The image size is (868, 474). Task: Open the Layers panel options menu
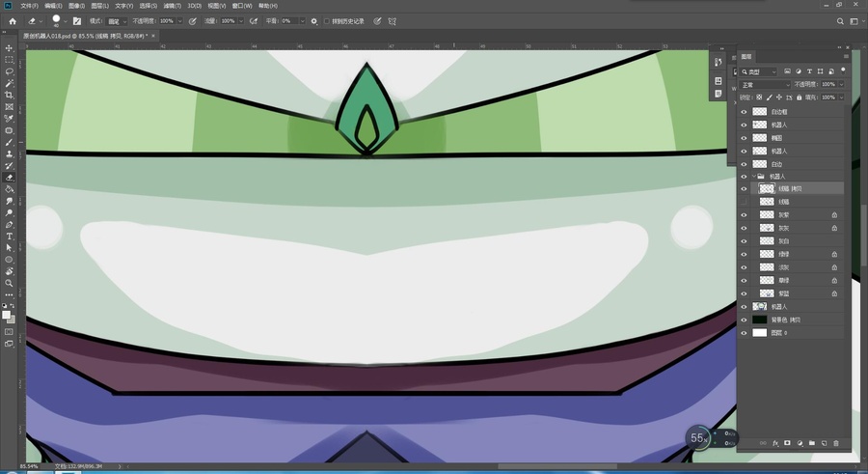(845, 57)
